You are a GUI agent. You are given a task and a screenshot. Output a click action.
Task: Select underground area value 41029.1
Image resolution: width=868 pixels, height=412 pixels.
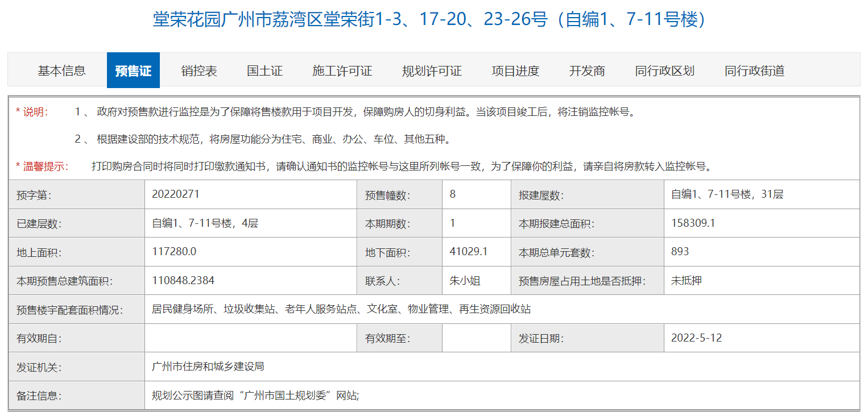coord(468,252)
